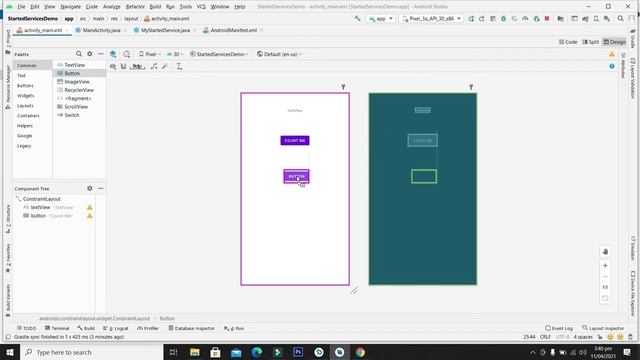640x360 pixels.
Task: Open the Default Margins 0dp control
Action: pos(138,66)
